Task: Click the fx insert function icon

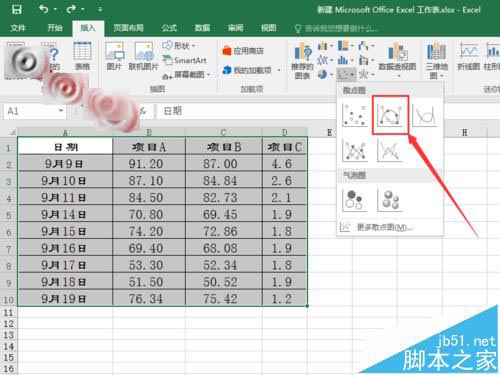Action: [143, 111]
